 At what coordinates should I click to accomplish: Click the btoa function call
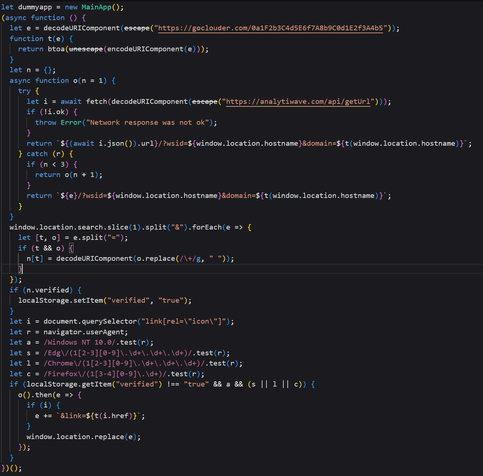[56, 49]
